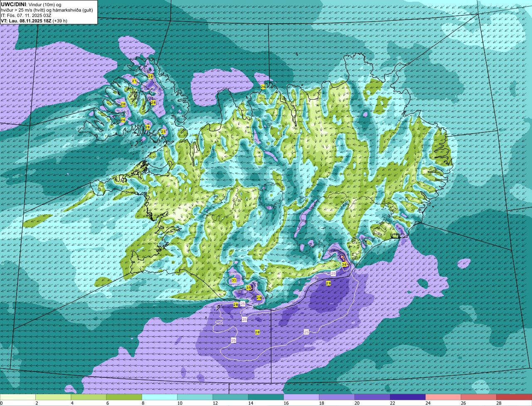The height and width of the screenshot is (406, 532).
Task: Pick the 16–18 m/s lavender legend swatch
Action: click(x=302, y=397)
